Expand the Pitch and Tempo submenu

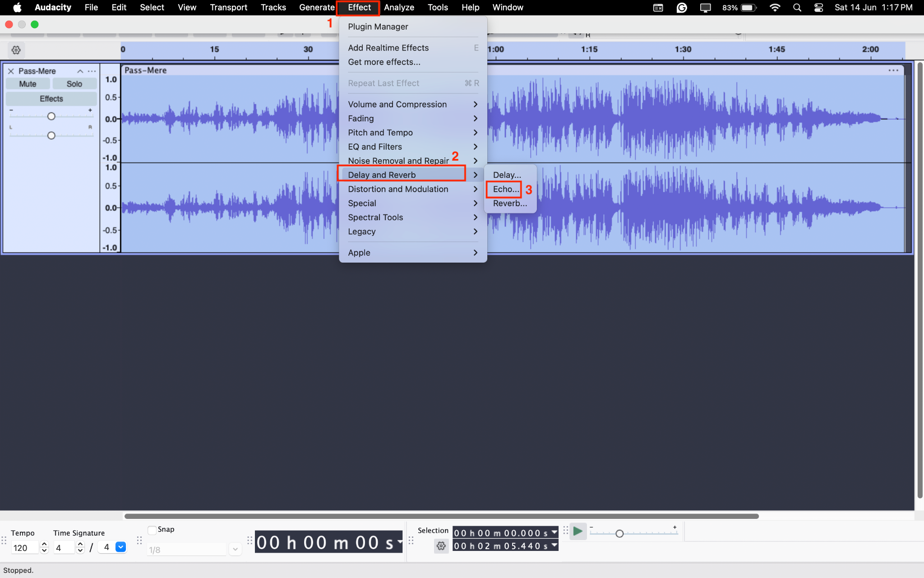413,133
